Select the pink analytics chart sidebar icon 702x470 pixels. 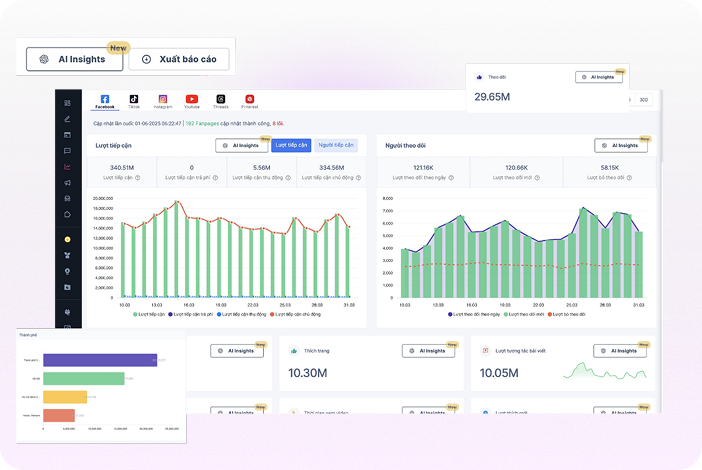(x=67, y=167)
